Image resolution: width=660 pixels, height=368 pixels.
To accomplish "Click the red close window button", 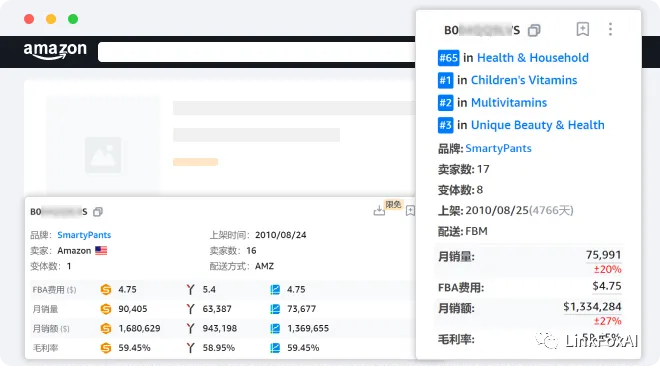I will pos(29,19).
